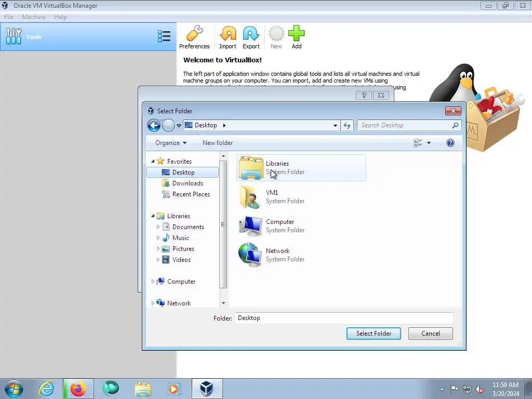Open dialog help question-mark icon
The width and height of the screenshot is (532, 399).
coord(450,143)
